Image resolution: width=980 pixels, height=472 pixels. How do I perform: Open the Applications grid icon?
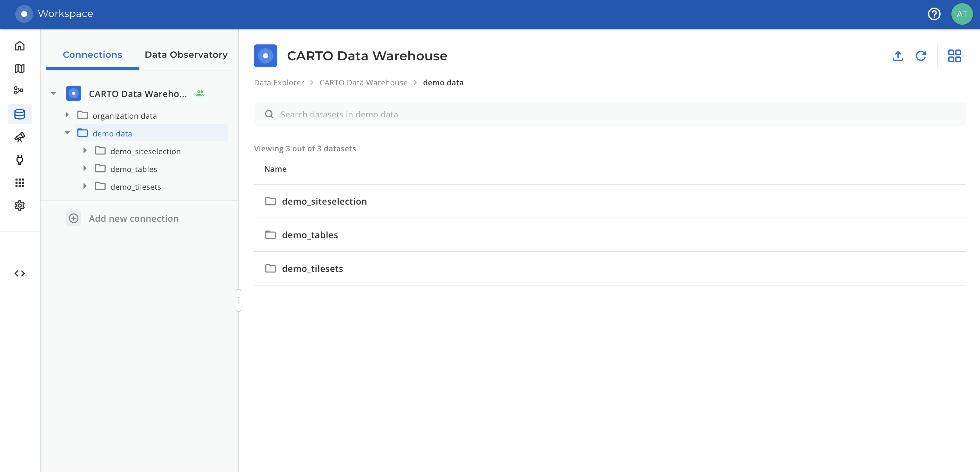click(20, 183)
